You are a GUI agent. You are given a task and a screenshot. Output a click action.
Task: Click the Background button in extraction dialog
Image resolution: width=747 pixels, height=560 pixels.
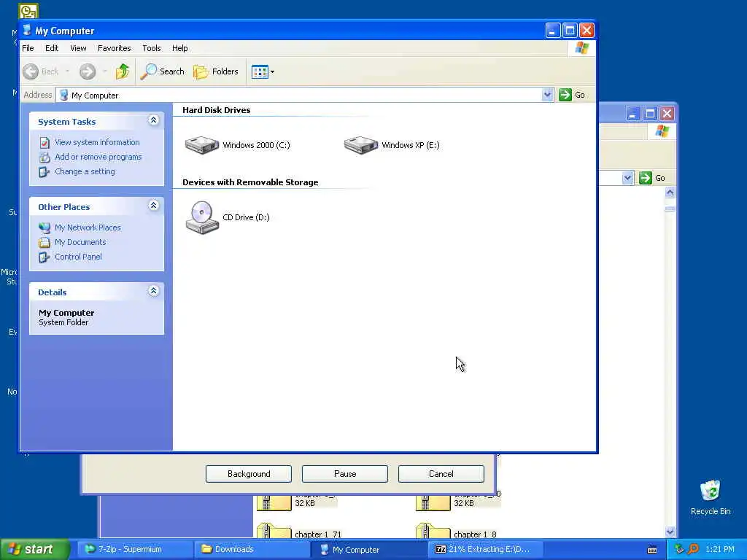coord(249,474)
